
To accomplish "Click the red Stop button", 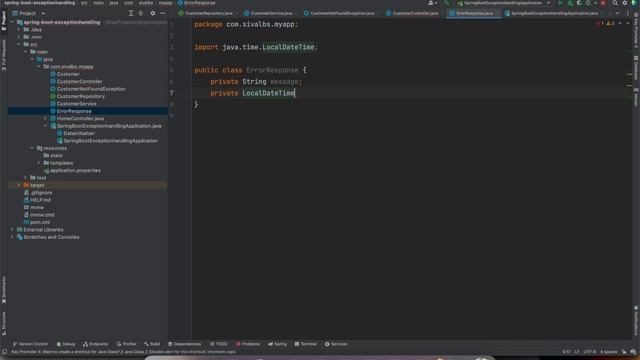I will (x=603, y=3).
